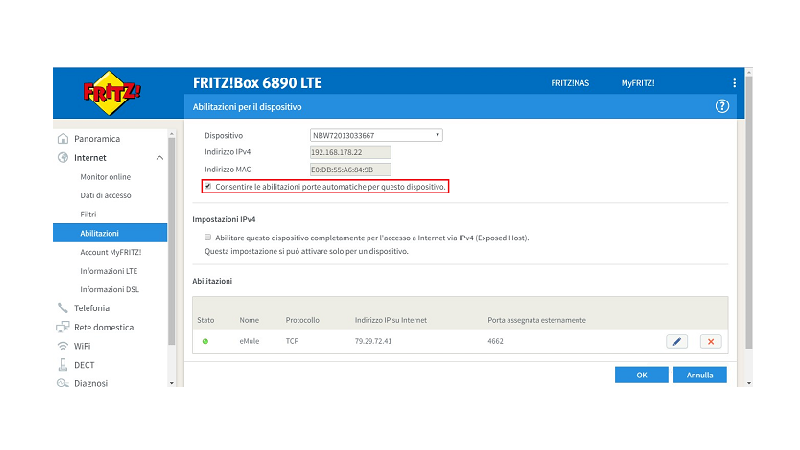The height and width of the screenshot is (450, 800).
Task: Click the Internet globe icon
Action: [x=63, y=158]
